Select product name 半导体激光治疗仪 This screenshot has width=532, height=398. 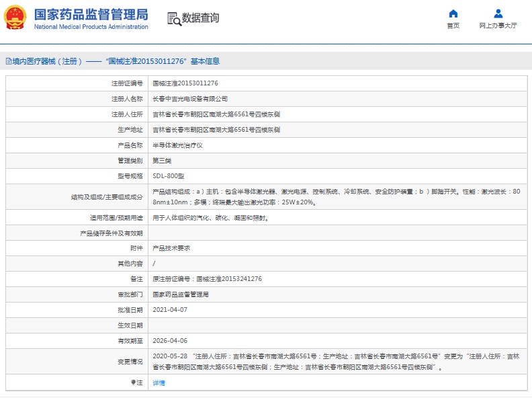[177, 145]
